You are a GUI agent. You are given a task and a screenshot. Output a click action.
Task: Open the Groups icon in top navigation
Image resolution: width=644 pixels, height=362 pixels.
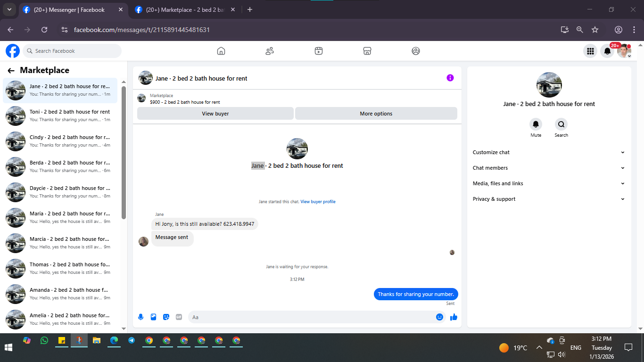[x=415, y=51]
